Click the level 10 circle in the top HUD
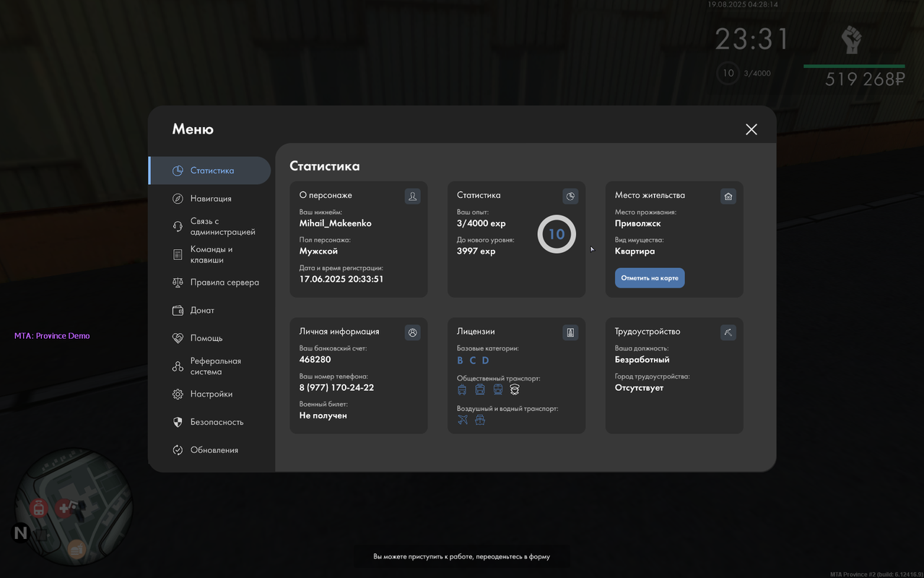Viewport: 924px width, 578px height. click(728, 73)
